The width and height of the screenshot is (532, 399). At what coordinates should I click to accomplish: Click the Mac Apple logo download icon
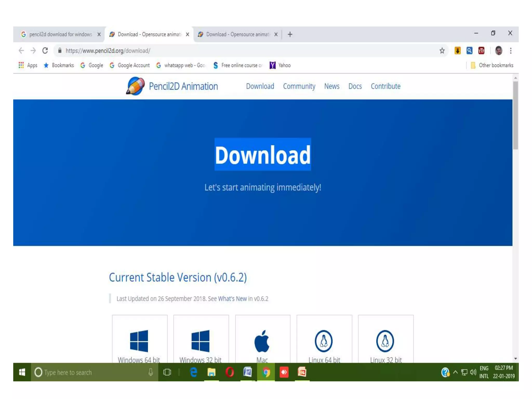tap(262, 341)
